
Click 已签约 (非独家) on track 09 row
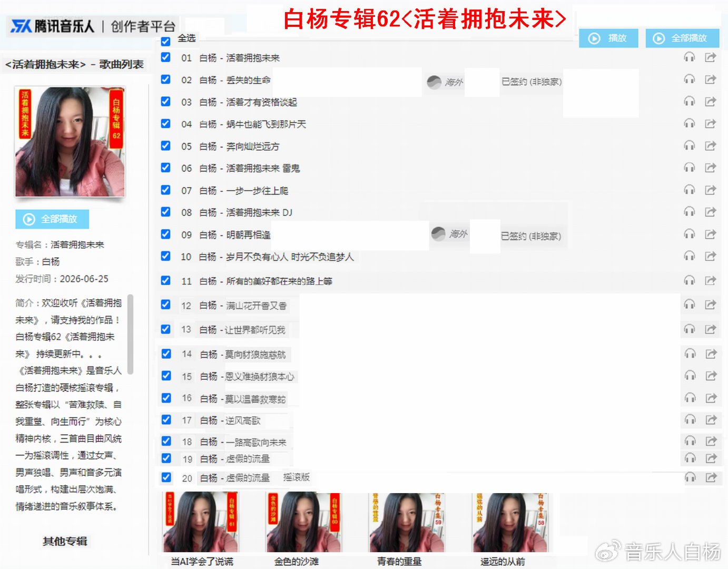pyautogui.click(x=531, y=236)
